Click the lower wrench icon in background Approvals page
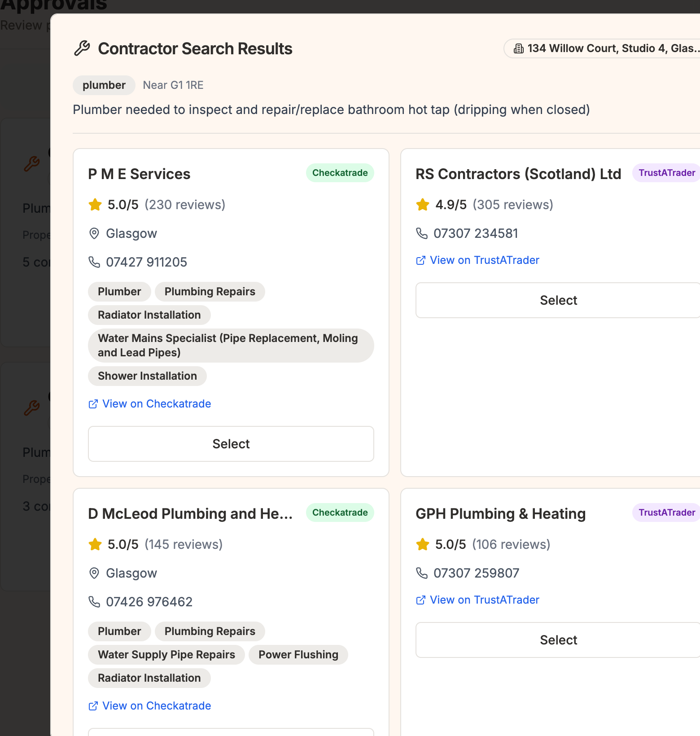The image size is (700, 736). point(32,408)
